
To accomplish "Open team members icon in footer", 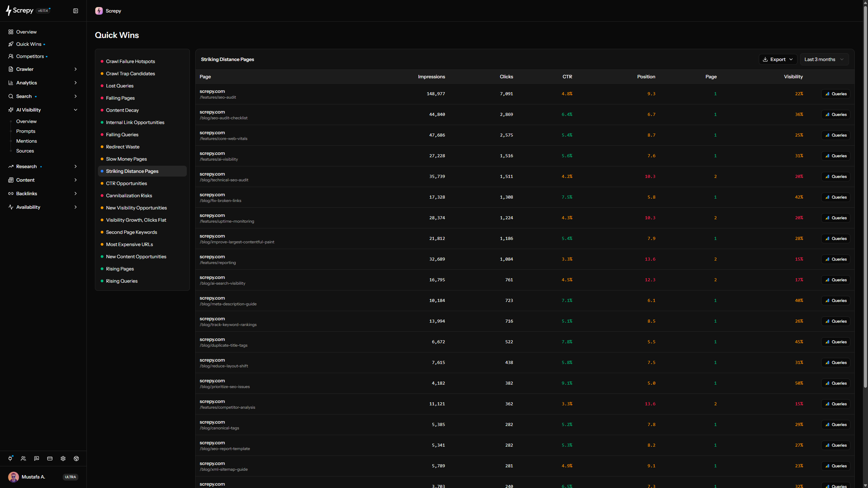I will [x=23, y=459].
